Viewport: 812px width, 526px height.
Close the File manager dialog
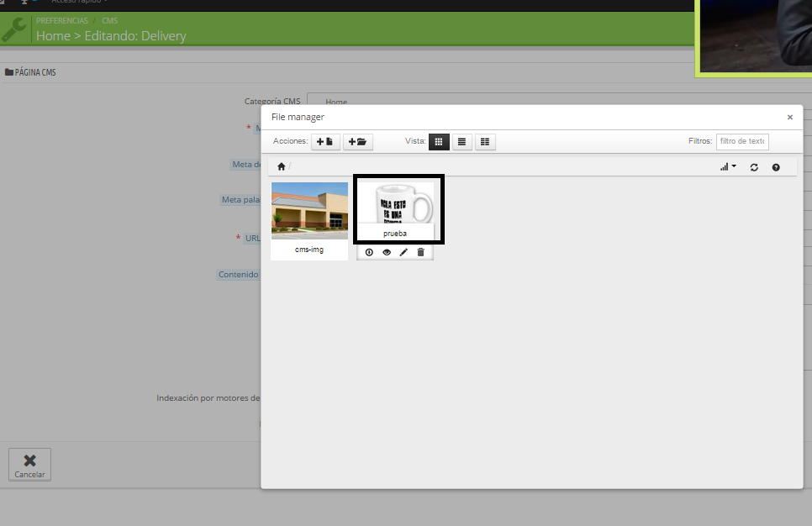(x=789, y=118)
